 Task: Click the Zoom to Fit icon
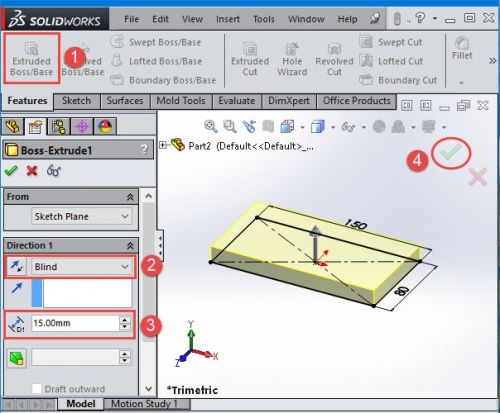211,126
